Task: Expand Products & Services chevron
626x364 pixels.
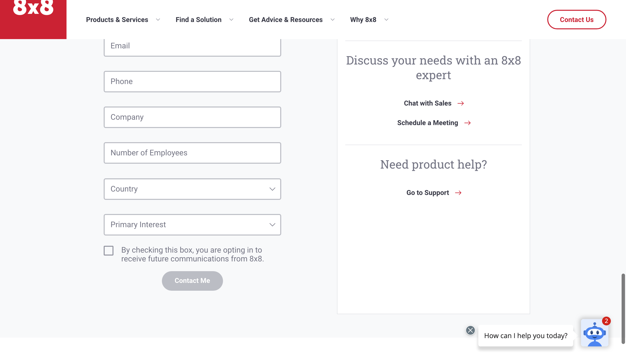Action: pyautogui.click(x=158, y=20)
